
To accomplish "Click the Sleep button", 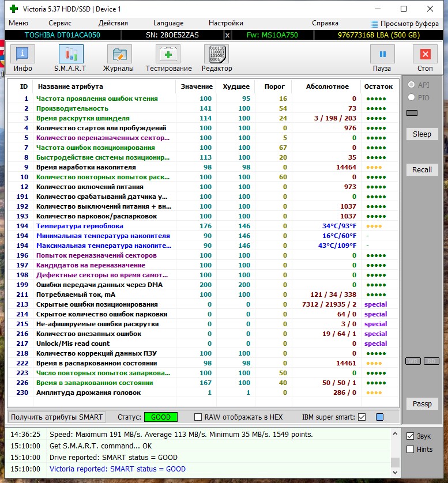I will tap(422, 134).
